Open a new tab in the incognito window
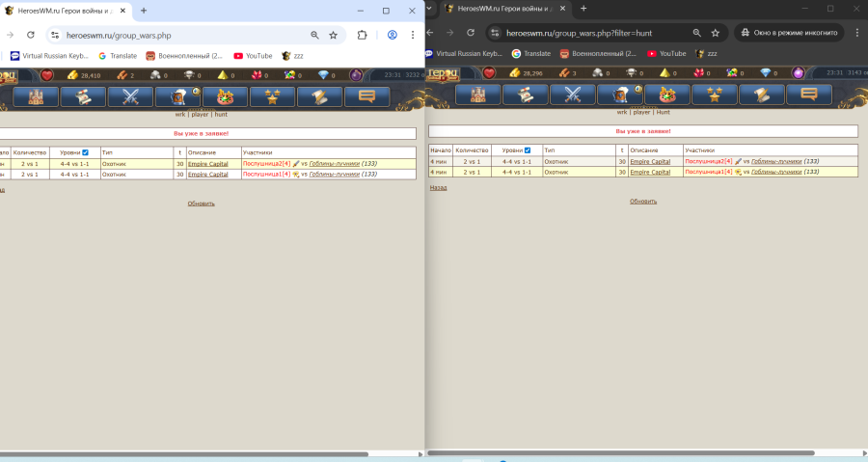The image size is (868, 462). point(583,9)
